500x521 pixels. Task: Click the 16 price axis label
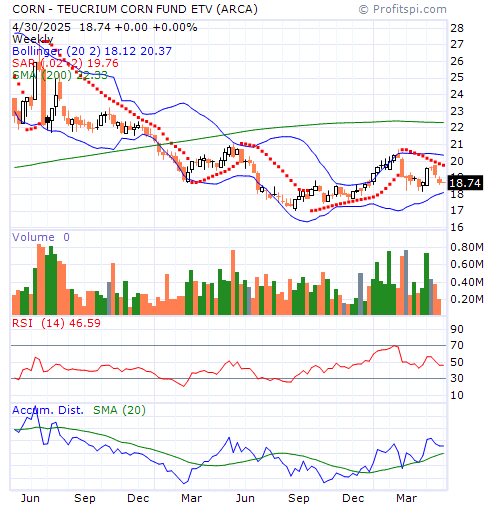pos(457,227)
